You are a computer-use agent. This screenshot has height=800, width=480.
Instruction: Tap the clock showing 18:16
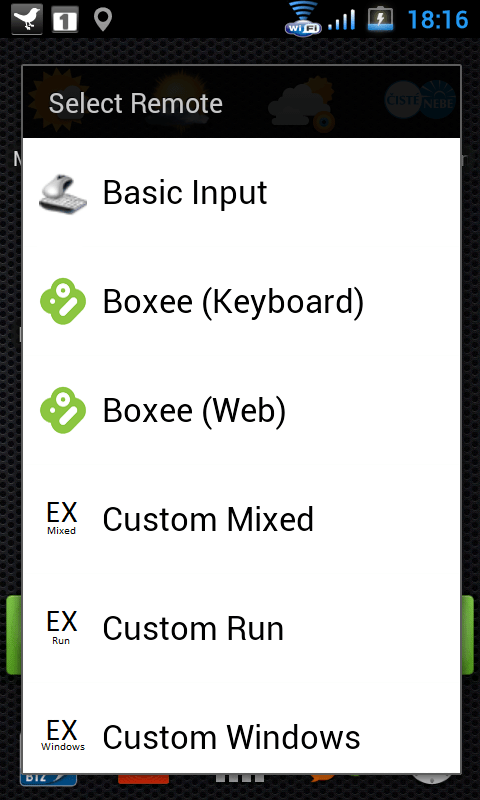coord(438,20)
